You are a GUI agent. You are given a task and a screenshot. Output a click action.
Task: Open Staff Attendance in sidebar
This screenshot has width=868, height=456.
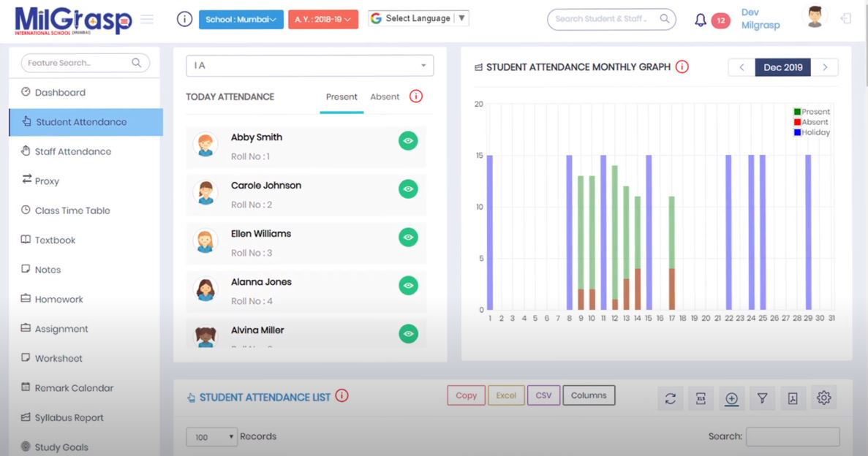point(84,151)
